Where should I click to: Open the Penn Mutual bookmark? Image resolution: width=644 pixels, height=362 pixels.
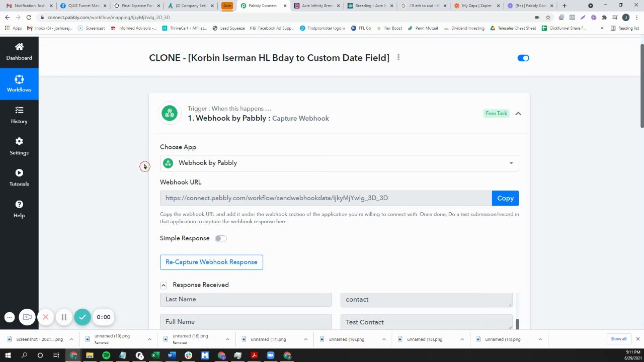(x=422, y=28)
